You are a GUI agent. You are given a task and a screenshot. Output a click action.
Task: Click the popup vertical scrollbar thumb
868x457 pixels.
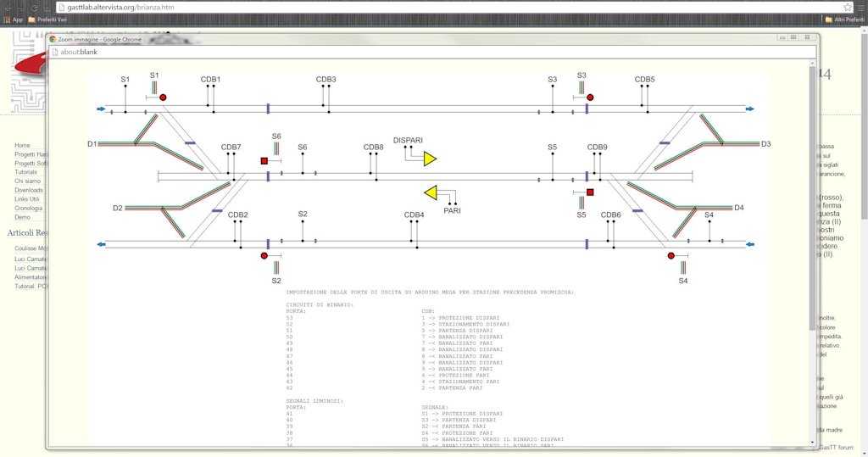tap(813, 197)
